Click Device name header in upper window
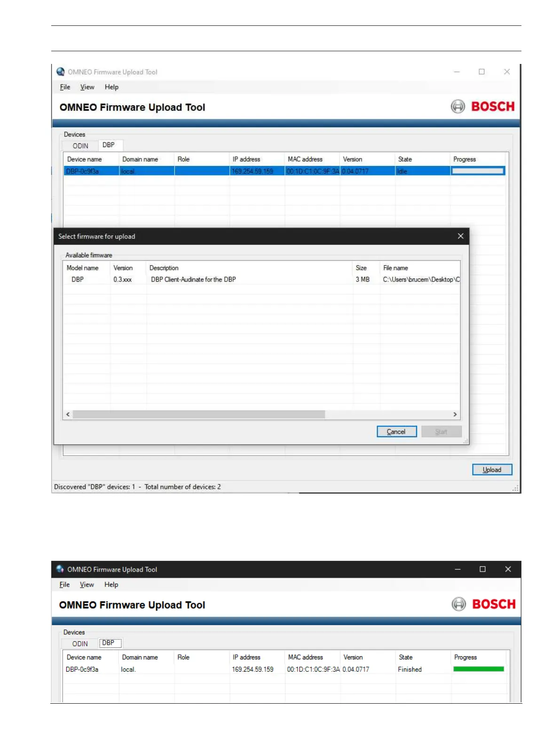The width and height of the screenshot is (560, 746). [x=85, y=159]
